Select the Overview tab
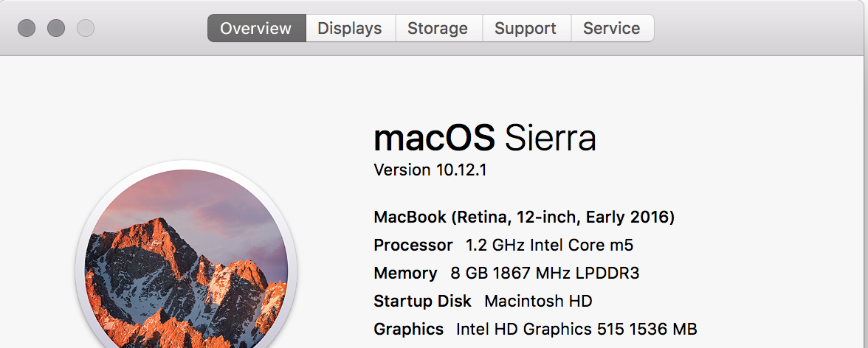868x348 pixels. tap(256, 28)
